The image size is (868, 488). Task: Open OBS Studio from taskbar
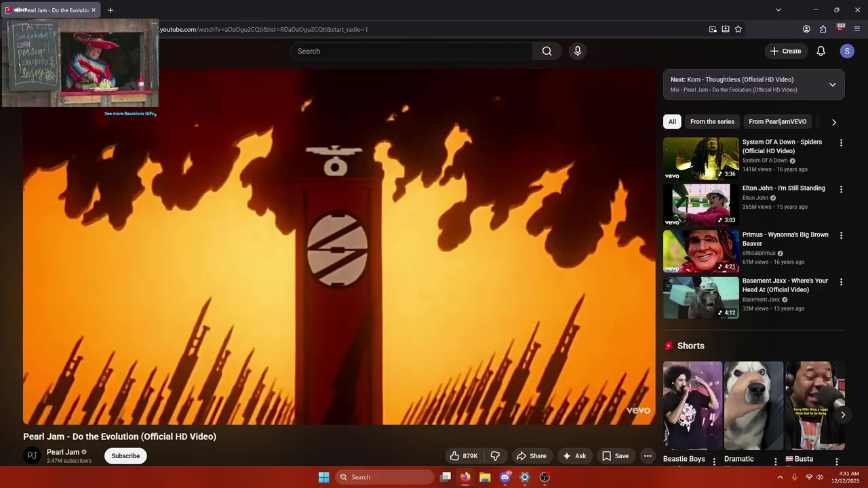[x=545, y=477]
